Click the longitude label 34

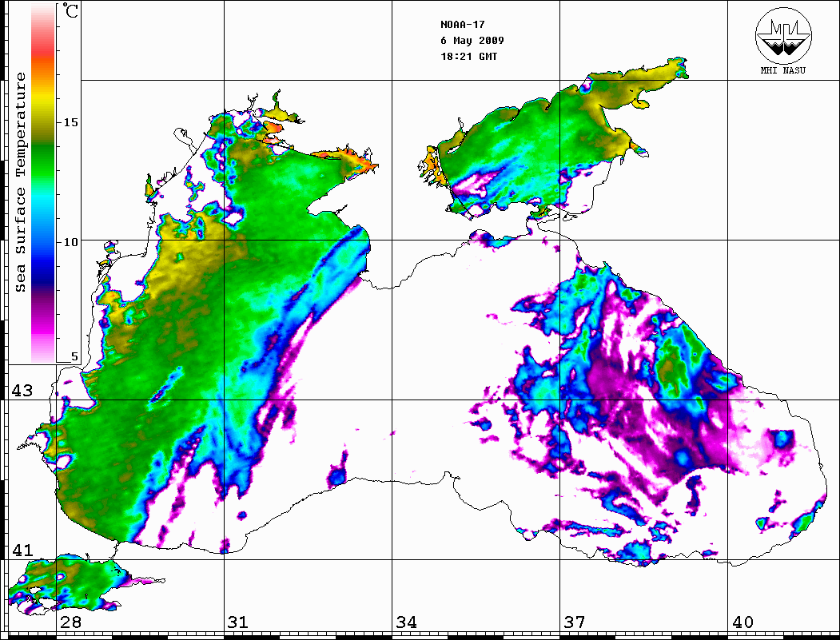click(x=407, y=622)
